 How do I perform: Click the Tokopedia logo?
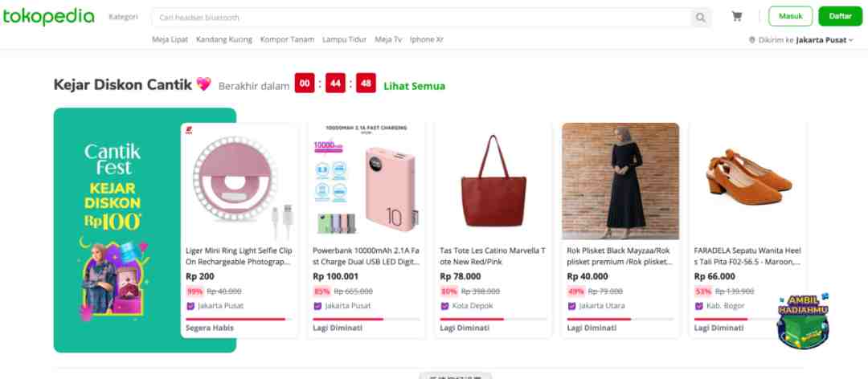(49, 17)
